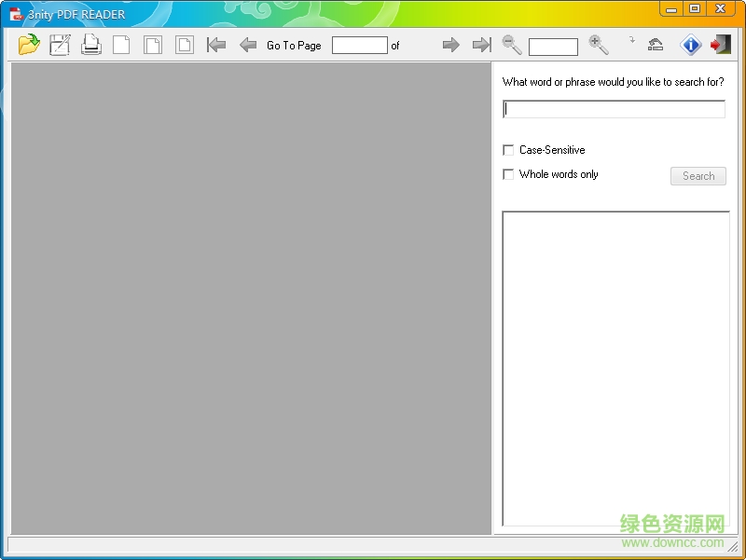Save the document

point(60,44)
